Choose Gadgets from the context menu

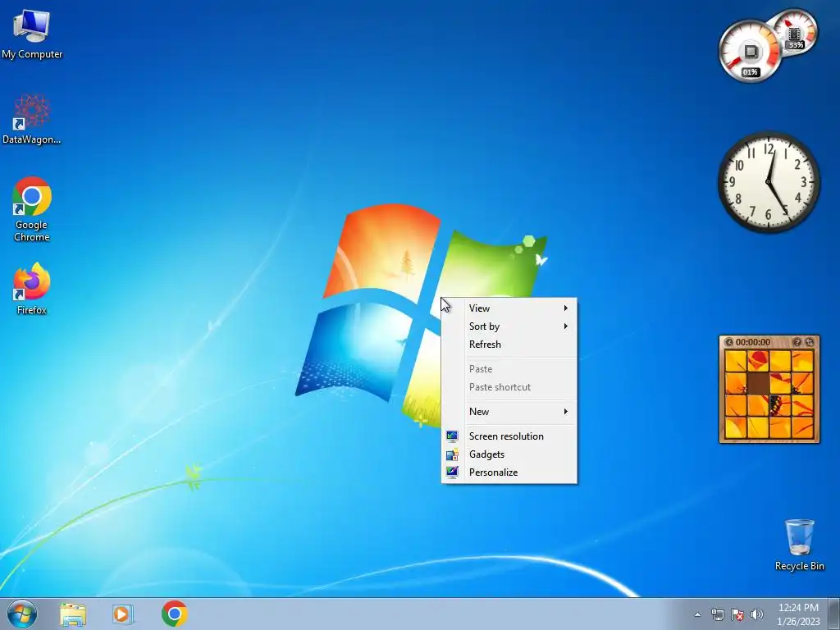(x=509, y=454)
